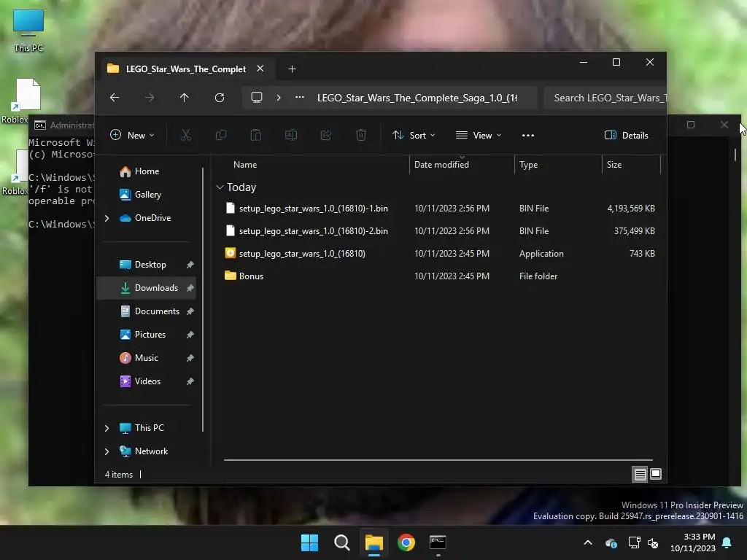This screenshot has height=560, width=747.
Task: Open the Sort dropdown
Action: pos(413,135)
